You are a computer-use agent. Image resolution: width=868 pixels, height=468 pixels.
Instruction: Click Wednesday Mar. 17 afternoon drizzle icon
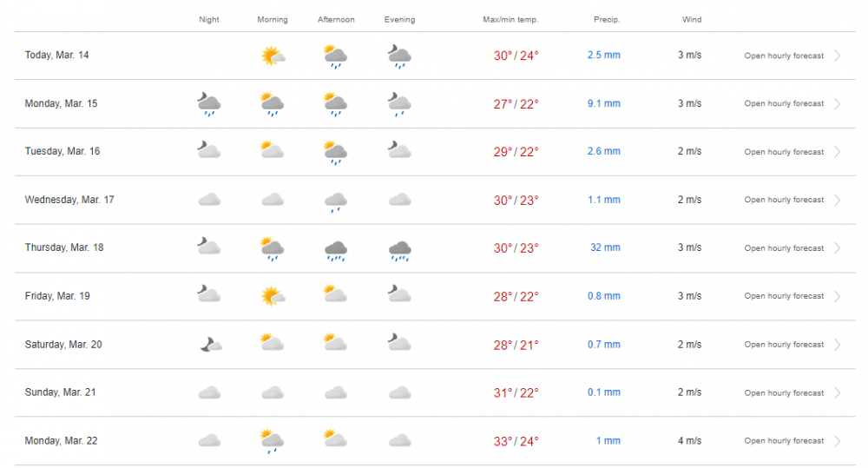335,201
